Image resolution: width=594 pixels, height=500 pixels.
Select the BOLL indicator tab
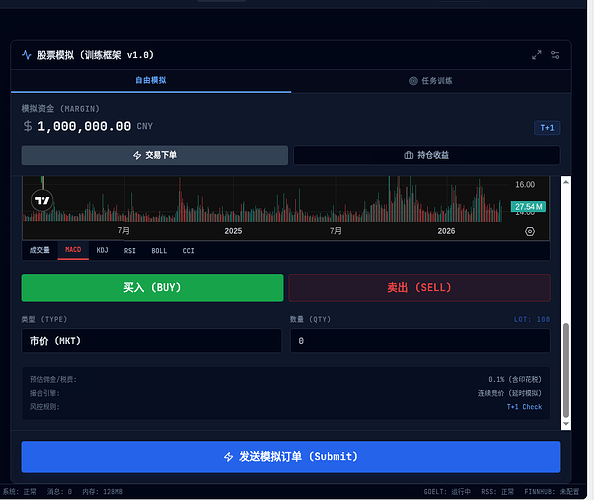click(159, 251)
